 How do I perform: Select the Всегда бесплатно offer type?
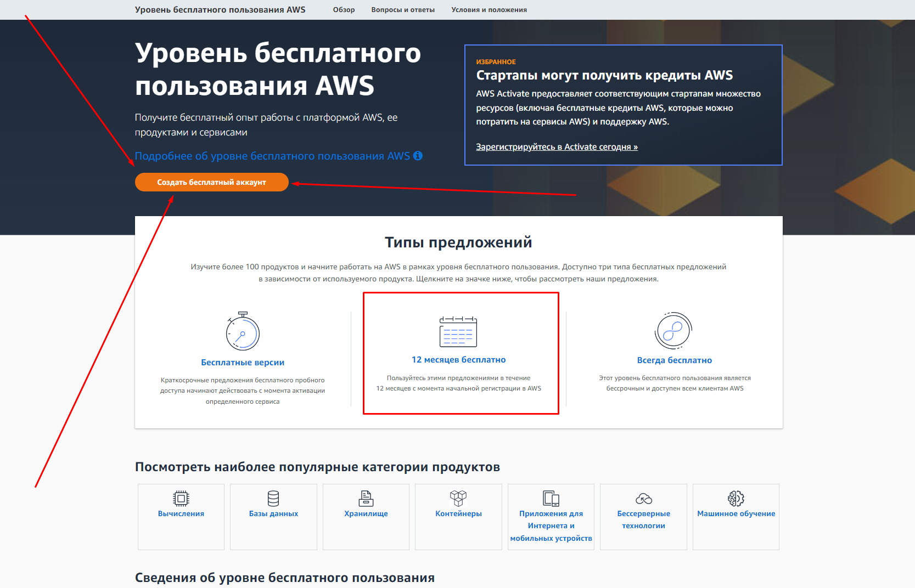[x=675, y=360]
